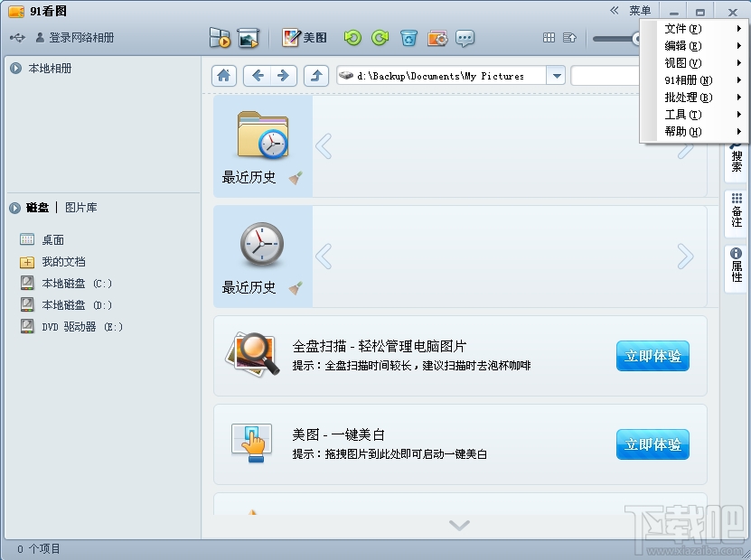Open 本地磁盘 (C:) drive
Viewport: 751px width, 560px height.
click(66, 284)
